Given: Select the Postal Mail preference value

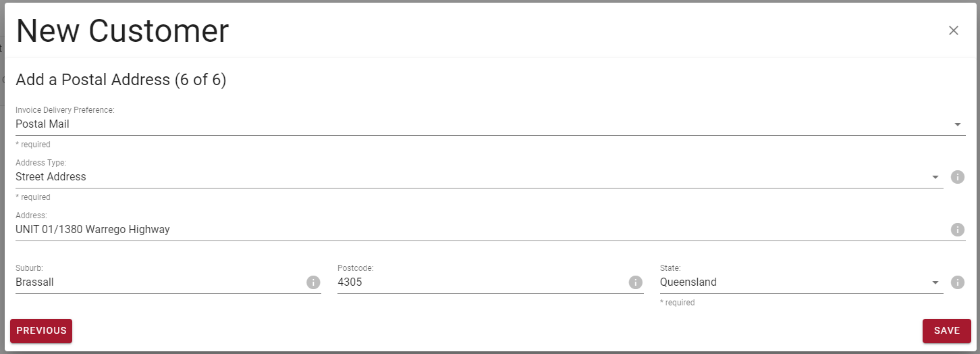Looking at the screenshot, I should click(x=43, y=124).
